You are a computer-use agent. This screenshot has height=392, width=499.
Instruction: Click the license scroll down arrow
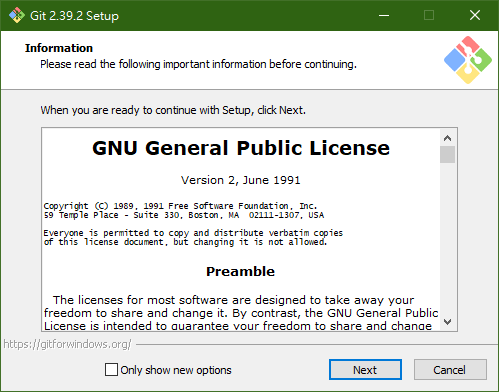[447, 322]
